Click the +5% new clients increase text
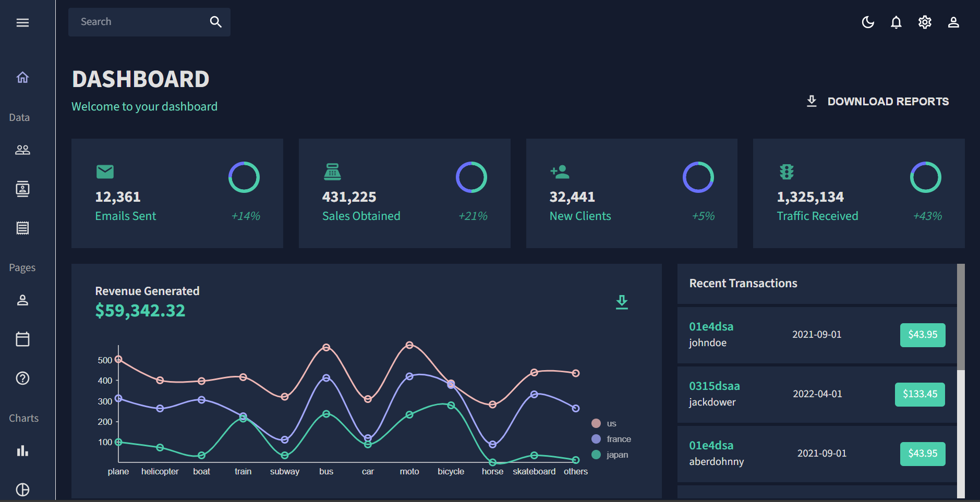The height and width of the screenshot is (502, 980). point(703,216)
